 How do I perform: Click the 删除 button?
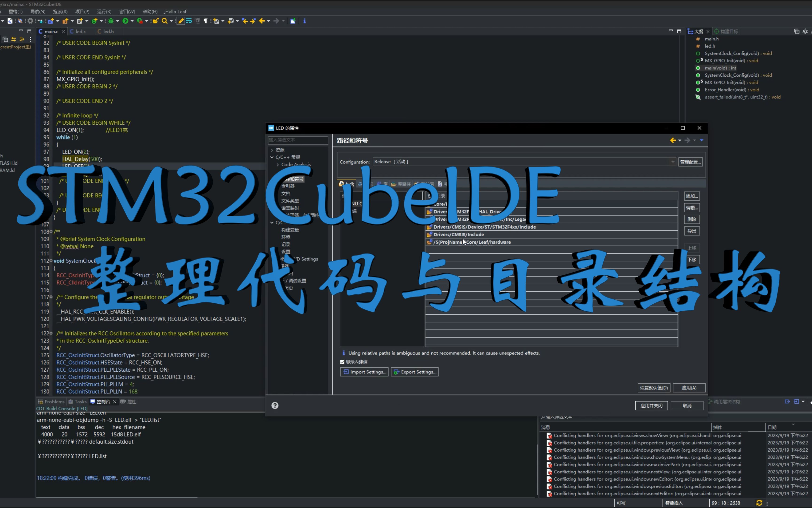coord(691,219)
